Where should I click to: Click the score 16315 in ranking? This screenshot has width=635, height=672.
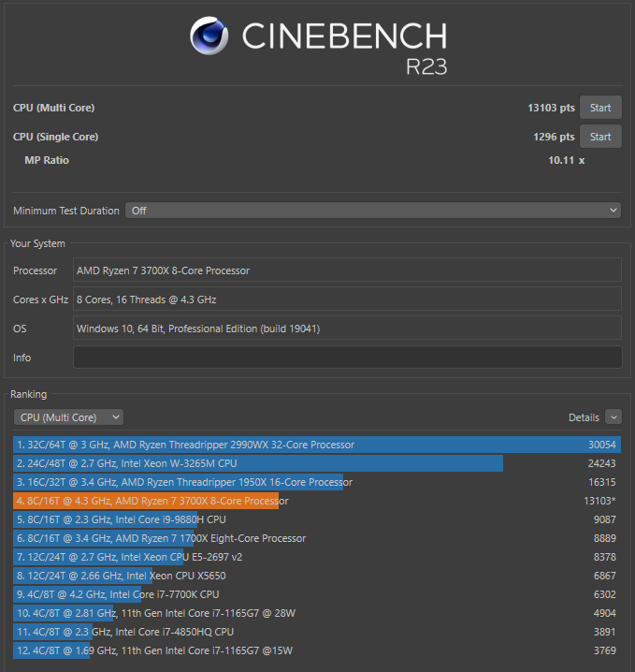click(x=602, y=482)
